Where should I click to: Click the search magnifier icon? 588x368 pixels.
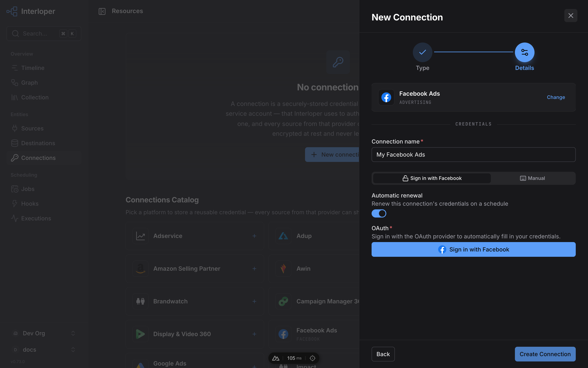(16, 34)
